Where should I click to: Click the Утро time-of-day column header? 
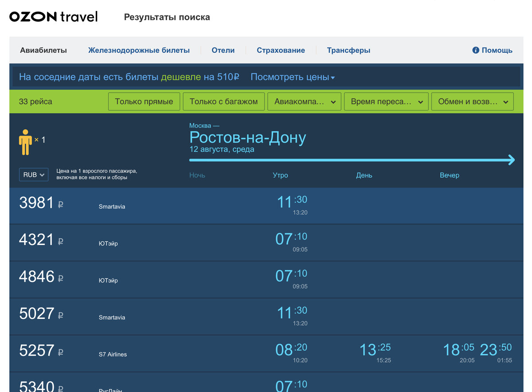pyautogui.click(x=280, y=175)
